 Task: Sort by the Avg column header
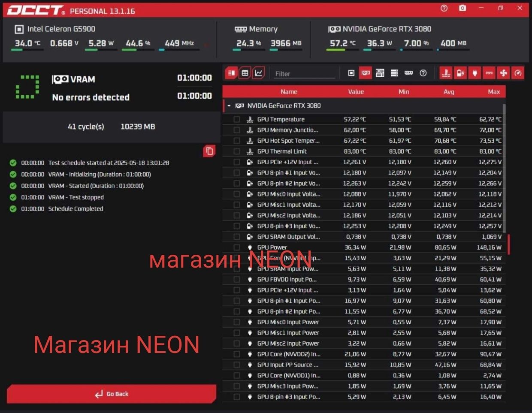(x=449, y=92)
